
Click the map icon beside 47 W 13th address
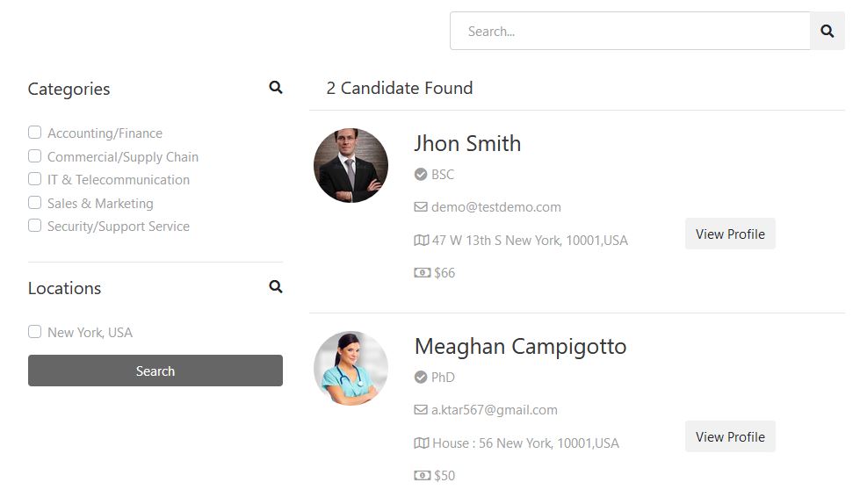[x=422, y=240]
